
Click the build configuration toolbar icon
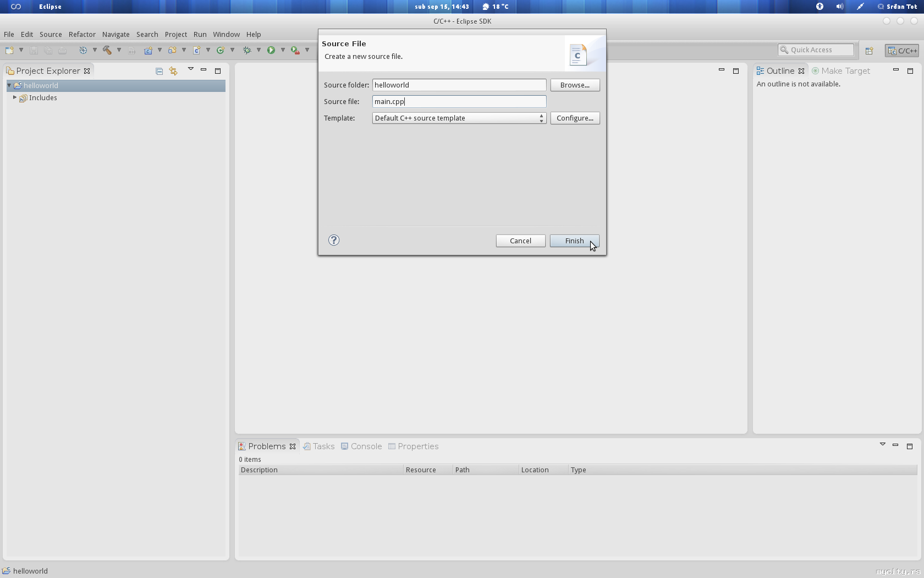point(83,50)
